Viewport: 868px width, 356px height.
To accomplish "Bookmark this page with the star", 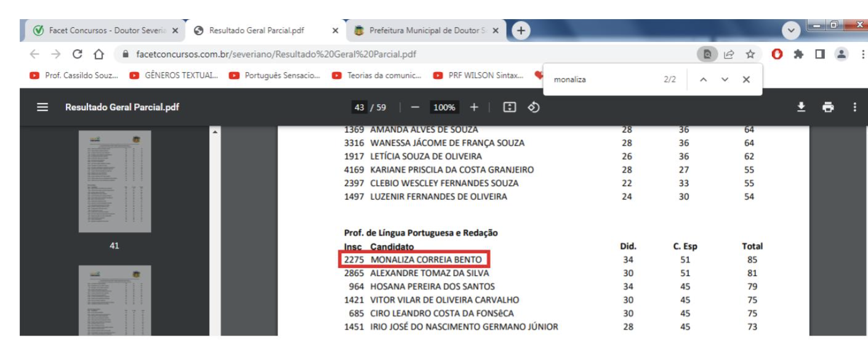I will click(750, 54).
